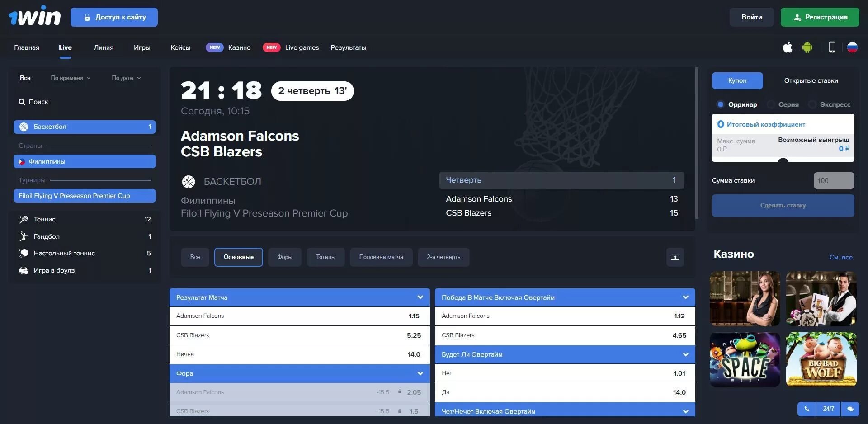Switch to Открытые ставки tab
868x424 pixels.
(x=811, y=80)
